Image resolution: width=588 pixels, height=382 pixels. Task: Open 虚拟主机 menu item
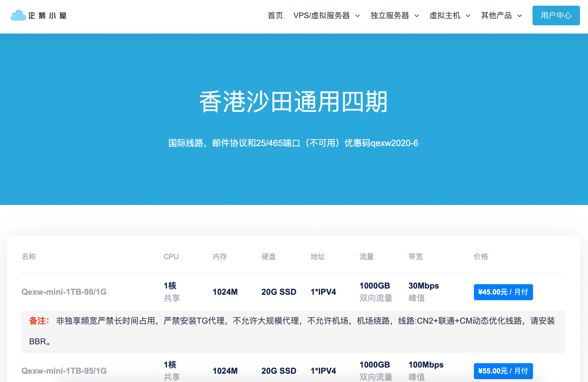click(x=445, y=15)
